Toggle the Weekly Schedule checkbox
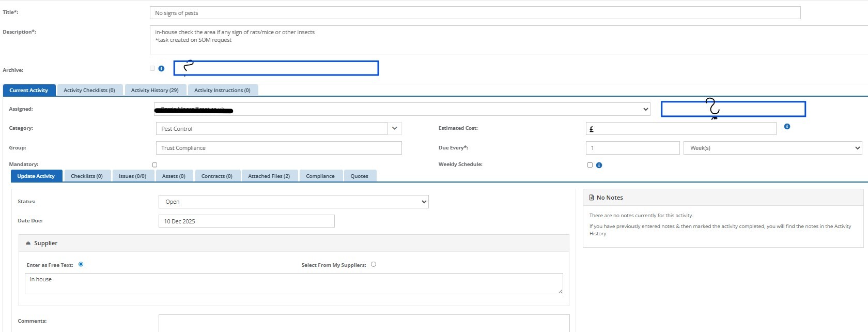868x332 pixels. pyautogui.click(x=590, y=165)
